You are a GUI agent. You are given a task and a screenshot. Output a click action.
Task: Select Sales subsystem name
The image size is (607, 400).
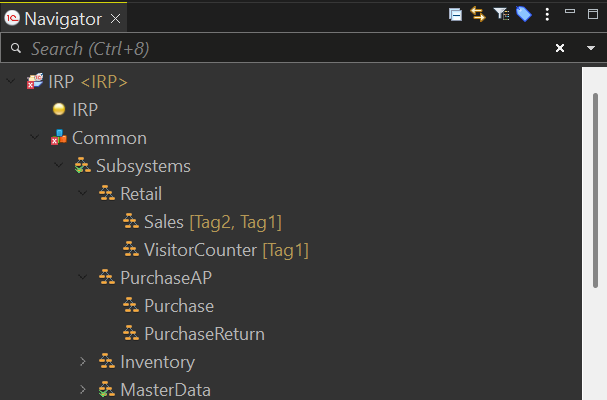[x=164, y=222]
